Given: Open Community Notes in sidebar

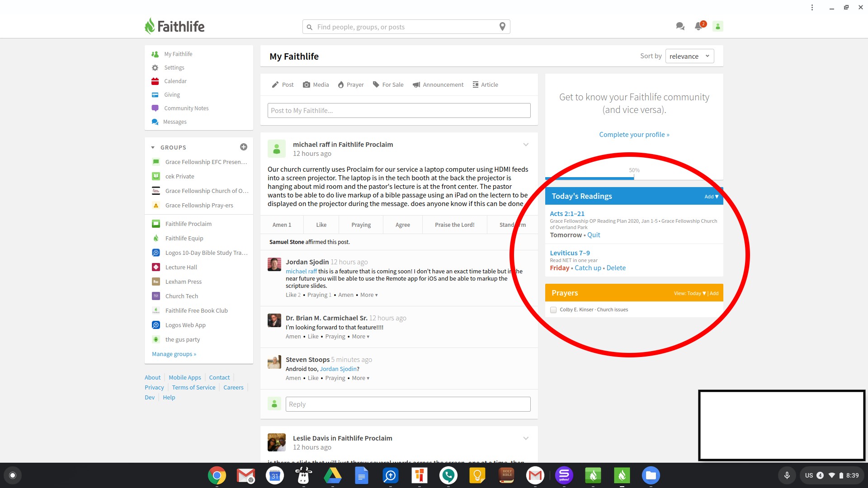Looking at the screenshot, I should tap(186, 108).
